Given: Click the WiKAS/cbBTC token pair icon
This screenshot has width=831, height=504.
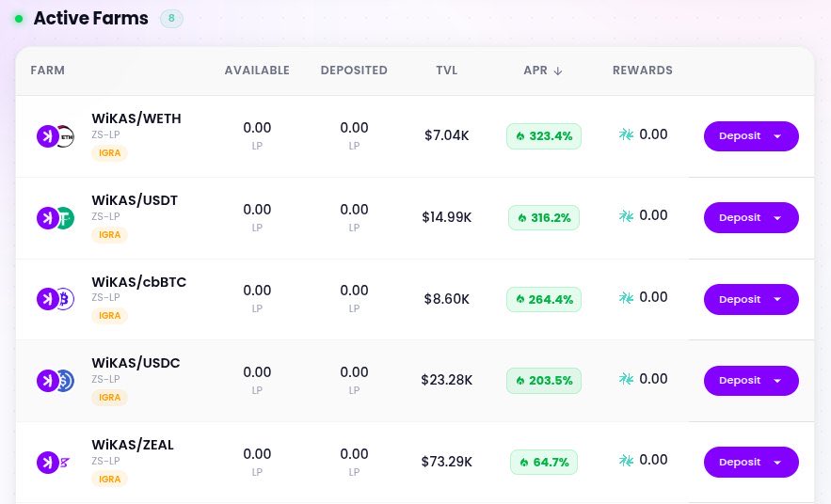Looking at the screenshot, I should click(x=56, y=299).
